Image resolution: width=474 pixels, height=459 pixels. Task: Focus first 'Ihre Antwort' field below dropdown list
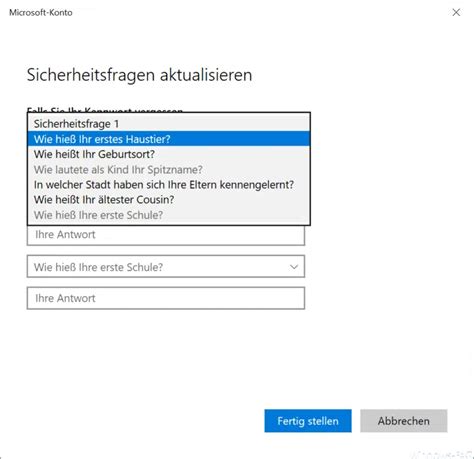[166, 235]
